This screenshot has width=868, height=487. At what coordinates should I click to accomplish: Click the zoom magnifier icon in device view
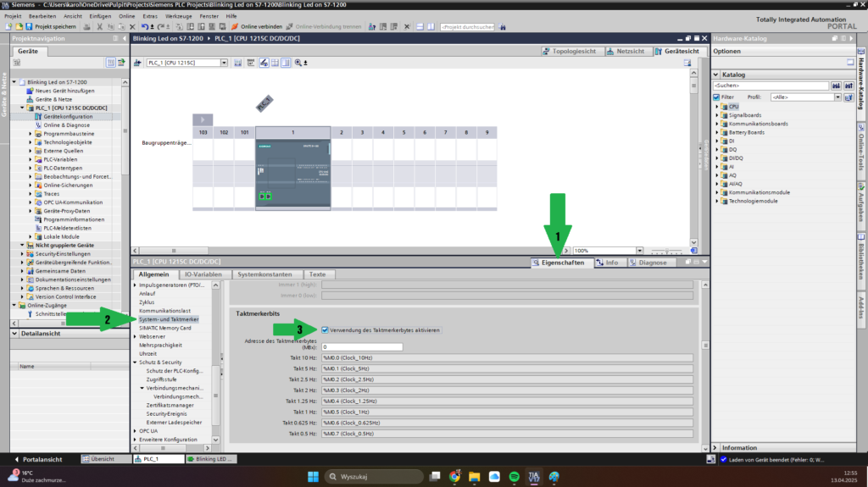[298, 63]
